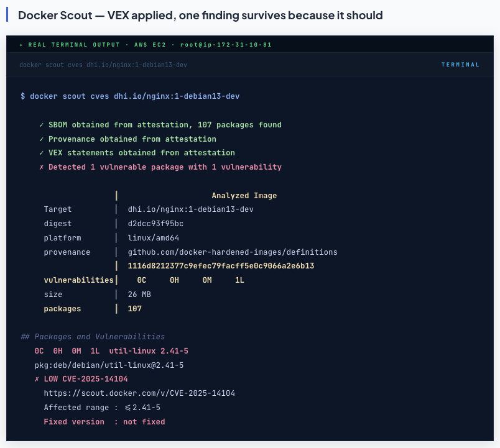Click the 'Affected range : ≤2.41-5' line
Screen dimensions: 500x448
102,408
